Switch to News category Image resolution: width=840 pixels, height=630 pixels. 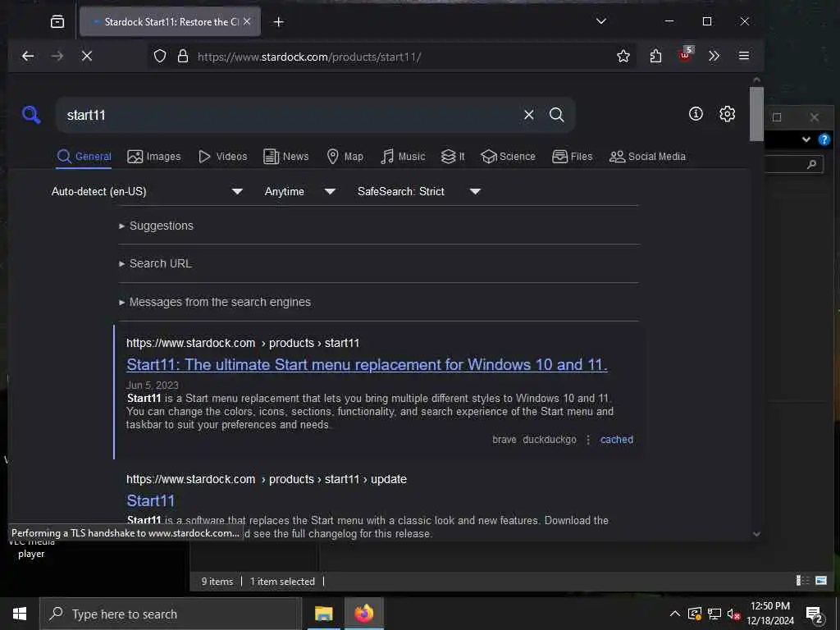[x=286, y=157]
